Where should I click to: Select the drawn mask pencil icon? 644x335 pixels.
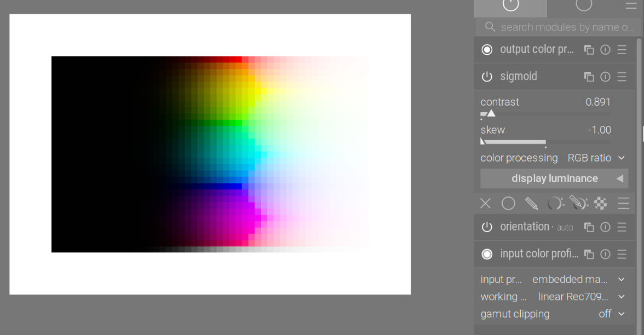[531, 203]
